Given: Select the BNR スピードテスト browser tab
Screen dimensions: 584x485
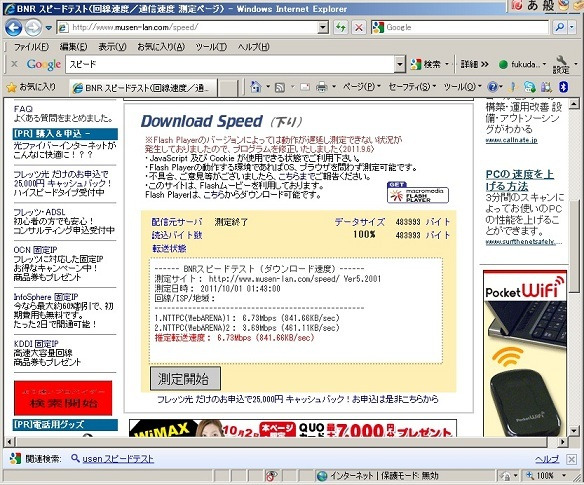Looking at the screenshot, I should point(143,88).
